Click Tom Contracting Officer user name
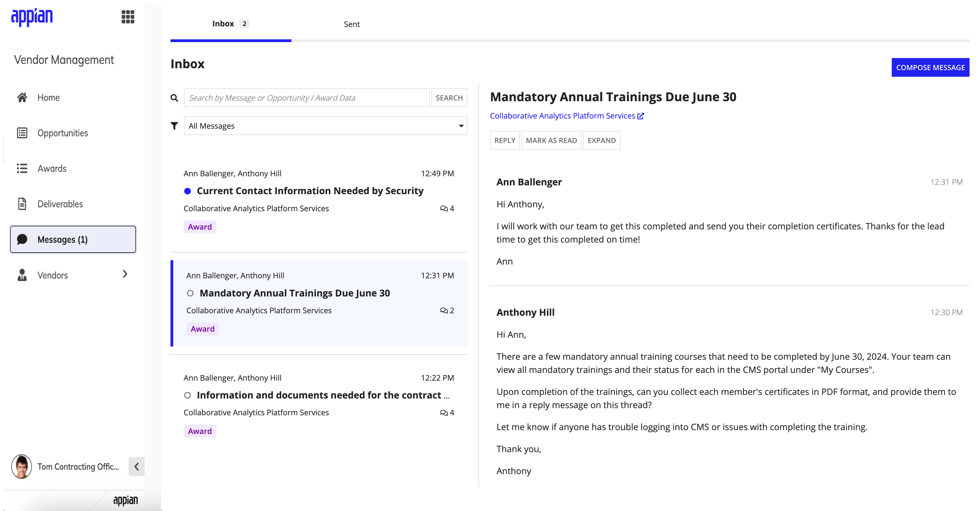980x511 pixels. coord(78,466)
